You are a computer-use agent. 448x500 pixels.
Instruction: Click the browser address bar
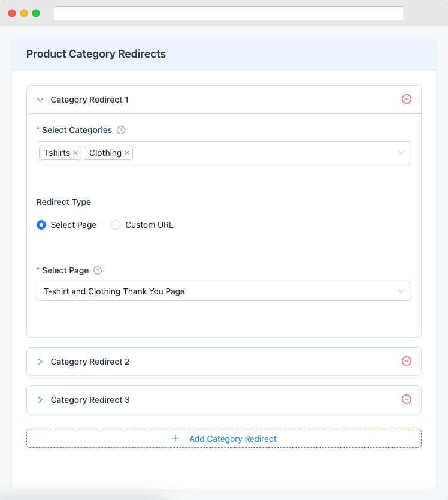coord(229,13)
